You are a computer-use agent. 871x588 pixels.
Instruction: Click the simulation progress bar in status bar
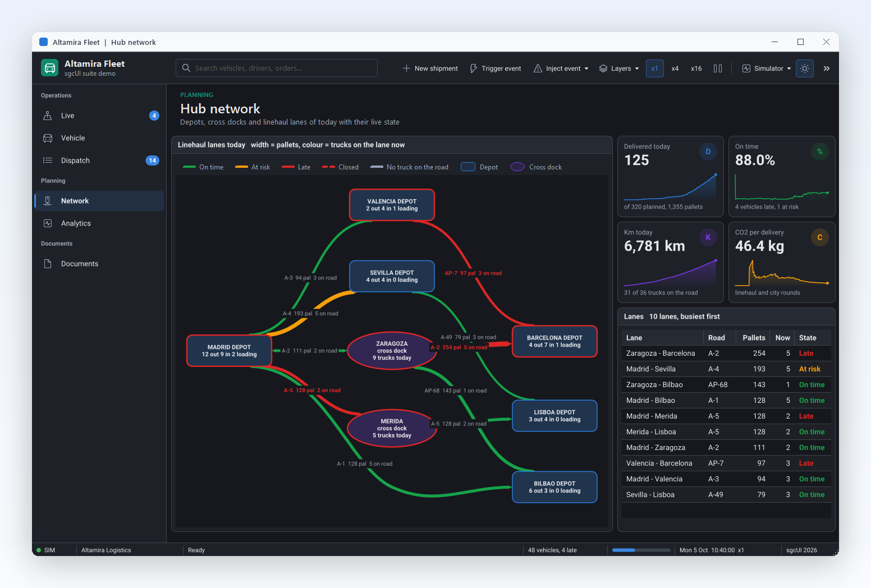point(641,550)
